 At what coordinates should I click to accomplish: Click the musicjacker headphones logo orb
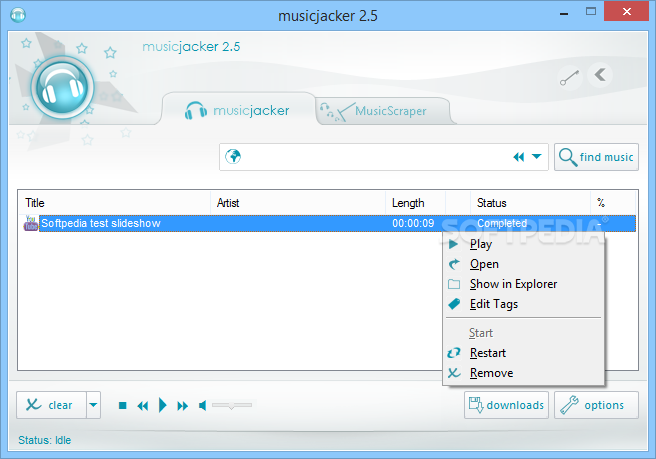[62, 87]
